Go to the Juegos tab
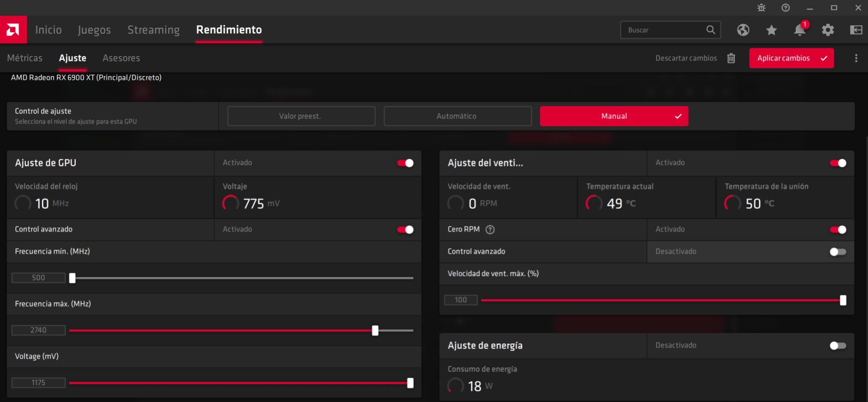The height and width of the screenshot is (402, 868). 94,30
